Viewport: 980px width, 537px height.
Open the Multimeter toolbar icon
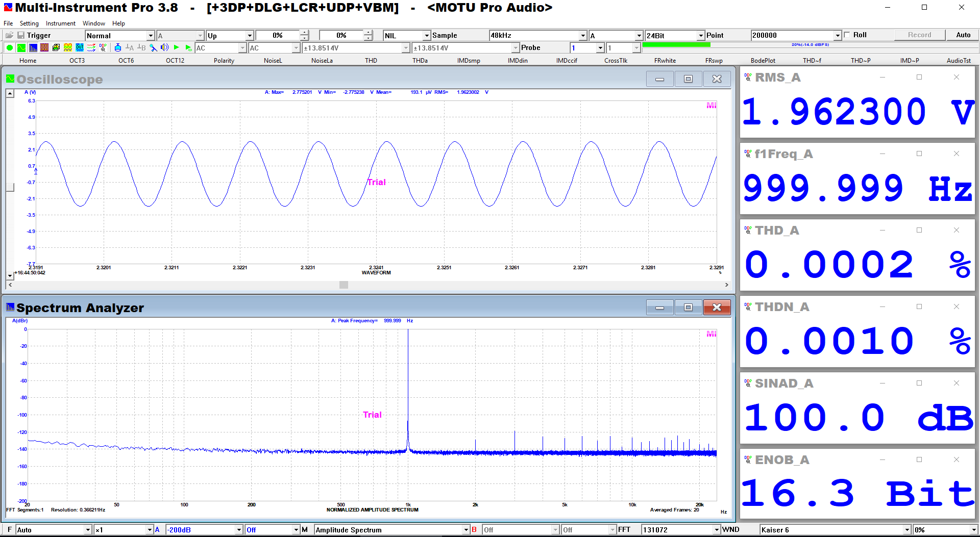[44, 47]
